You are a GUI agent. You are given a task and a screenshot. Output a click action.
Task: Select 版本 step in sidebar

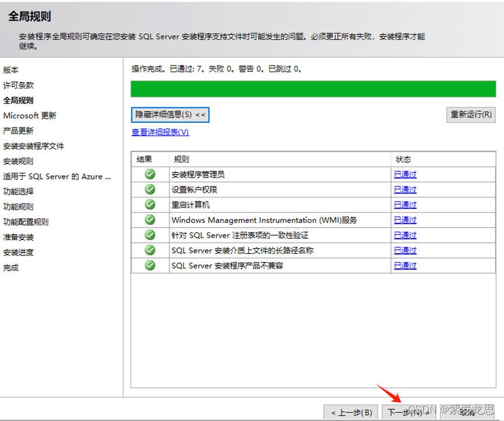[x=11, y=70]
